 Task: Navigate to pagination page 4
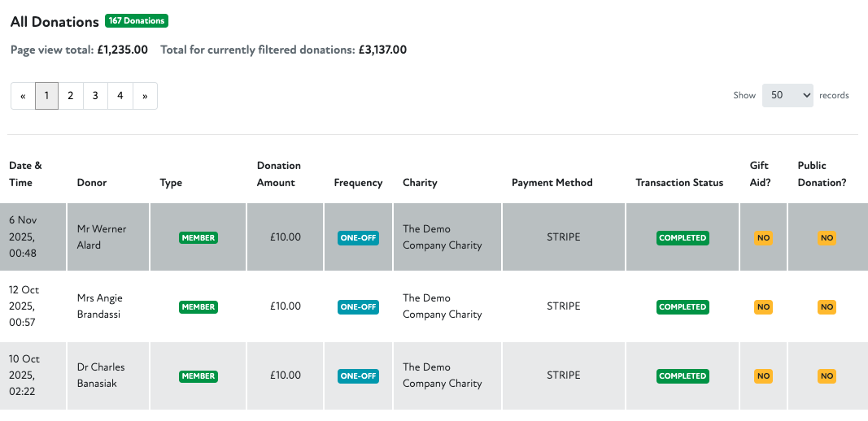pyautogui.click(x=120, y=96)
